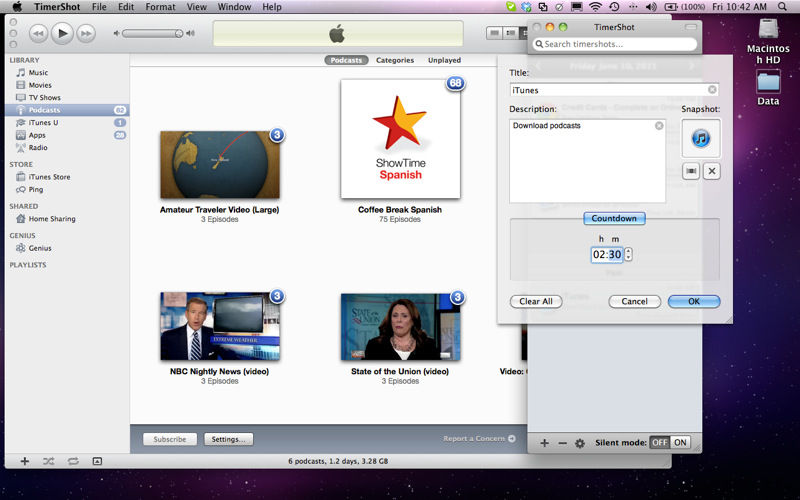Image resolution: width=800 pixels, height=500 pixels.
Task: Remove a timershot with minus
Action: coord(562,443)
